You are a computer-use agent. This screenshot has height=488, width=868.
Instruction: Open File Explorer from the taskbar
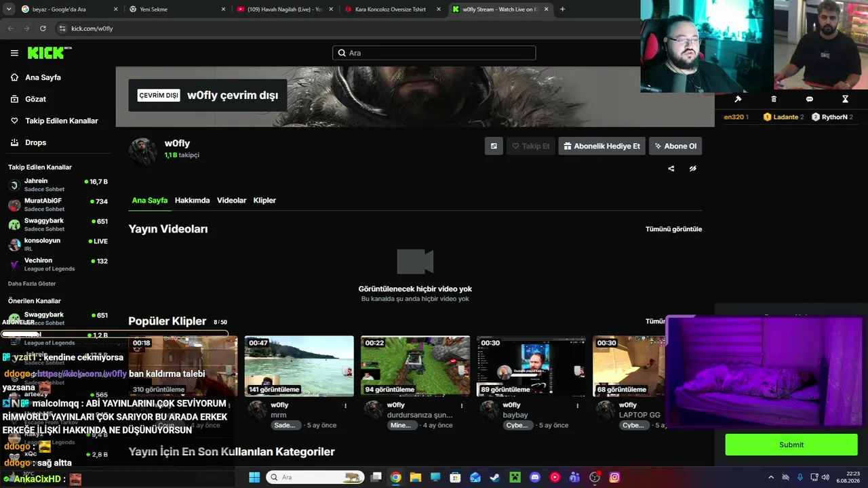click(x=416, y=477)
